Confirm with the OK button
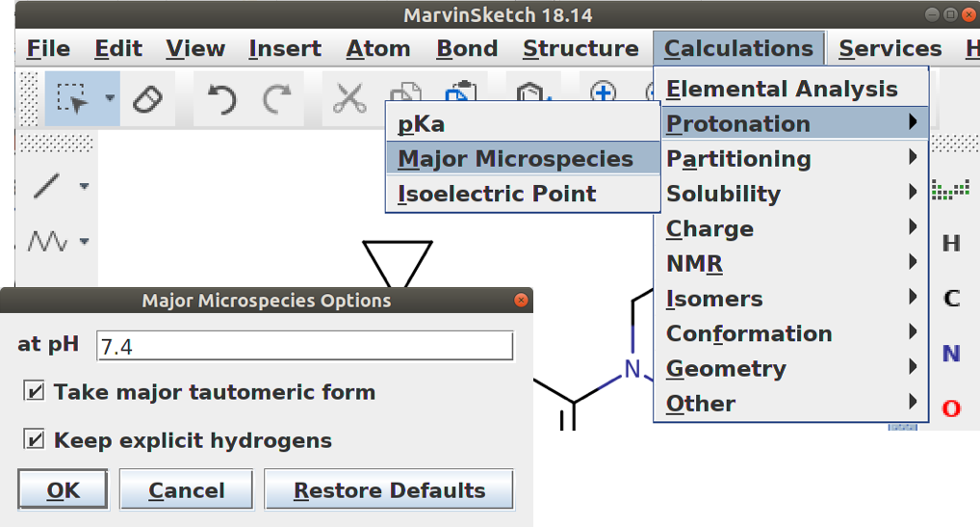Image resolution: width=980 pixels, height=527 pixels. [64, 490]
